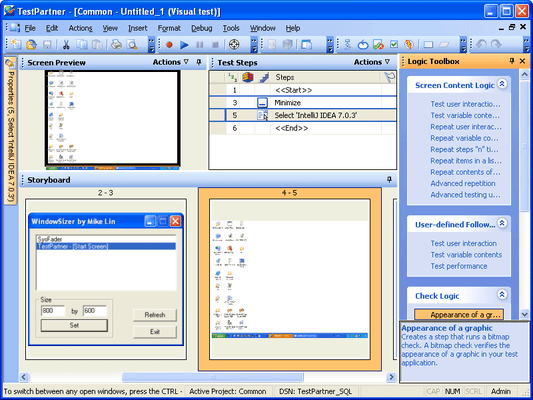533x400 pixels.
Task: Open the Edit menu
Action: tap(52, 28)
